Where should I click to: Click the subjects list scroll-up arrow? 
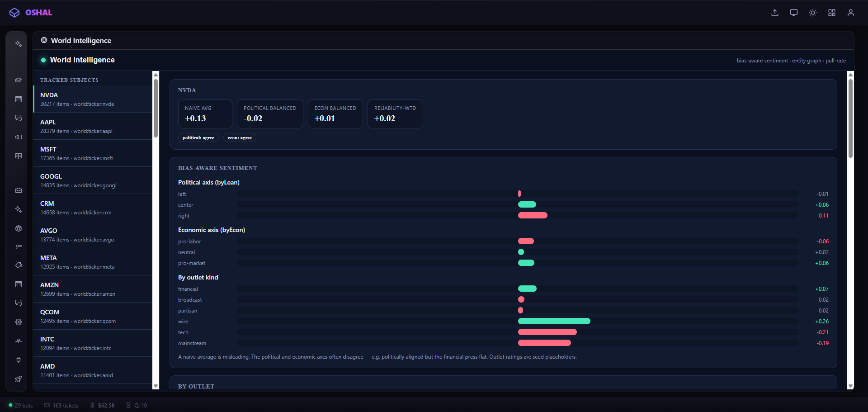tap(156, 75)
